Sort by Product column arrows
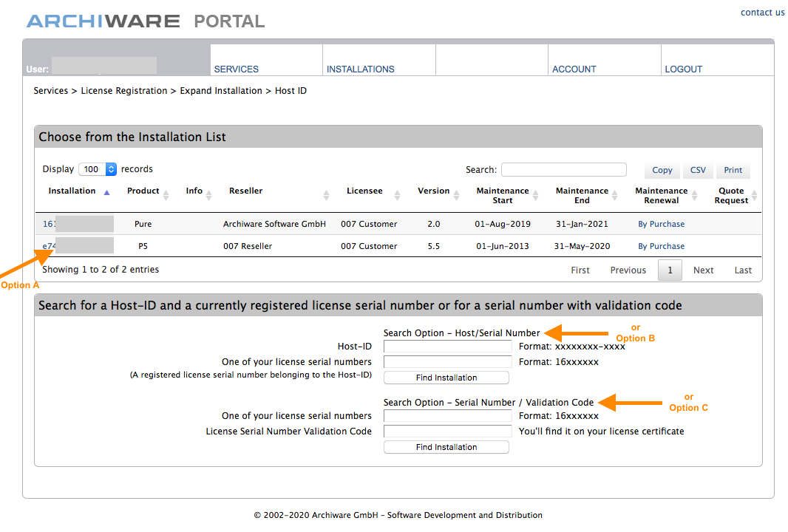Image resolution: width=788 pixels, height=532 pixels. click(166, 195)
